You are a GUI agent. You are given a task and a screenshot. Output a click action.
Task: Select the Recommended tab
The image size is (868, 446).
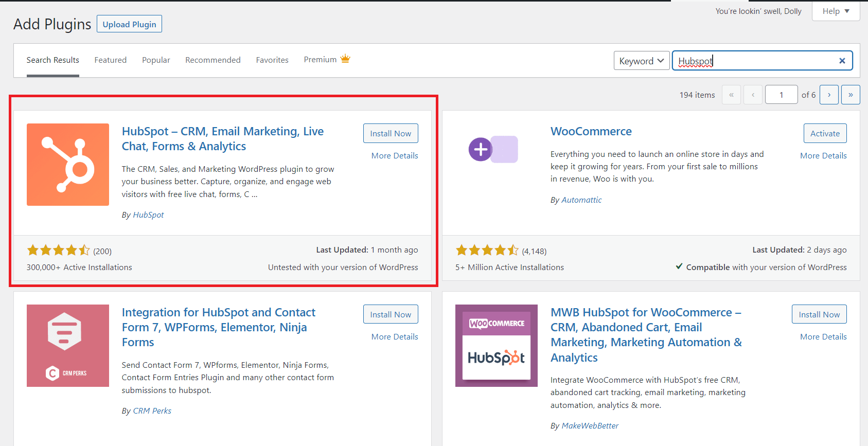(213, 60)
